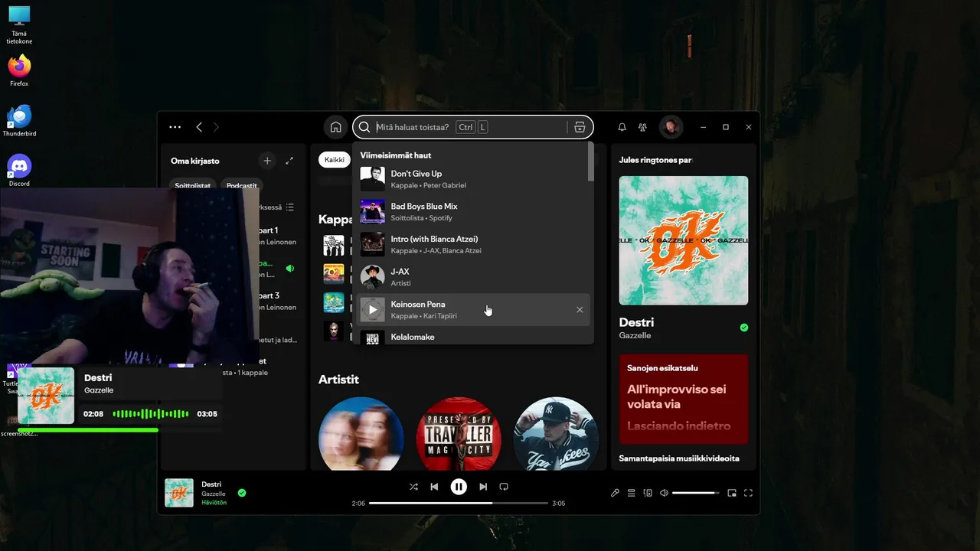Open connect to a device icon

tap(648, 493)
